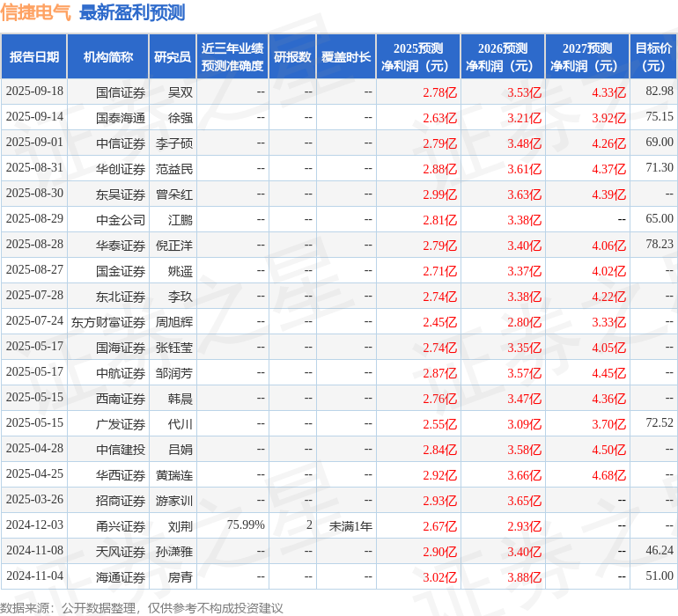This screenshot has height=616, width=678.
Task: Select institution 中金公司
Action: pos(121,220)
